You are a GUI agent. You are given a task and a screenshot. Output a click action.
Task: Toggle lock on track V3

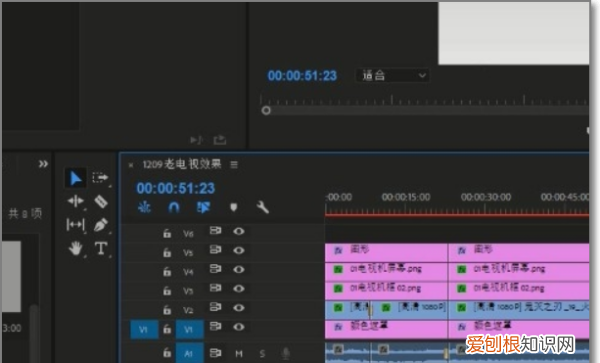tap(167, 290)
